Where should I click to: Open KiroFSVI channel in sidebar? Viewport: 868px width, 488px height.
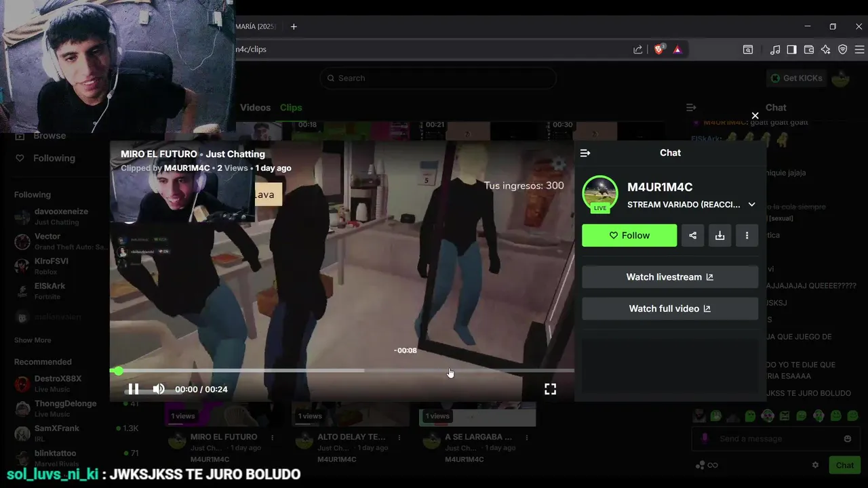point(61,266)
